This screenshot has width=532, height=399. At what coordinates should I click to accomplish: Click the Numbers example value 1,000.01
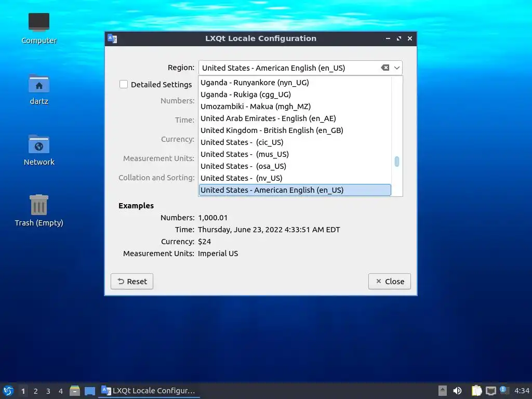pos(212,218)
